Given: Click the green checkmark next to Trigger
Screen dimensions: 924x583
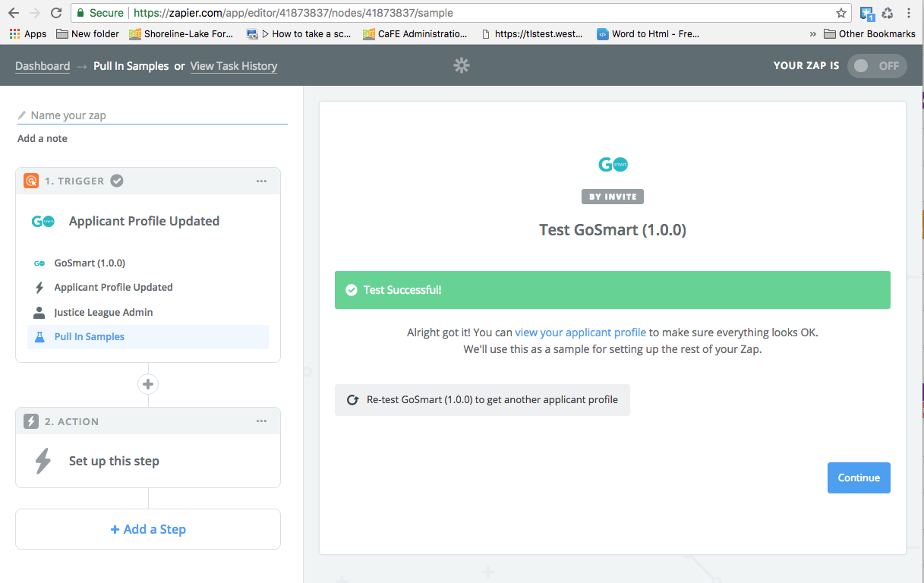Looking at the screenshot, I should [x=117, y=181].
